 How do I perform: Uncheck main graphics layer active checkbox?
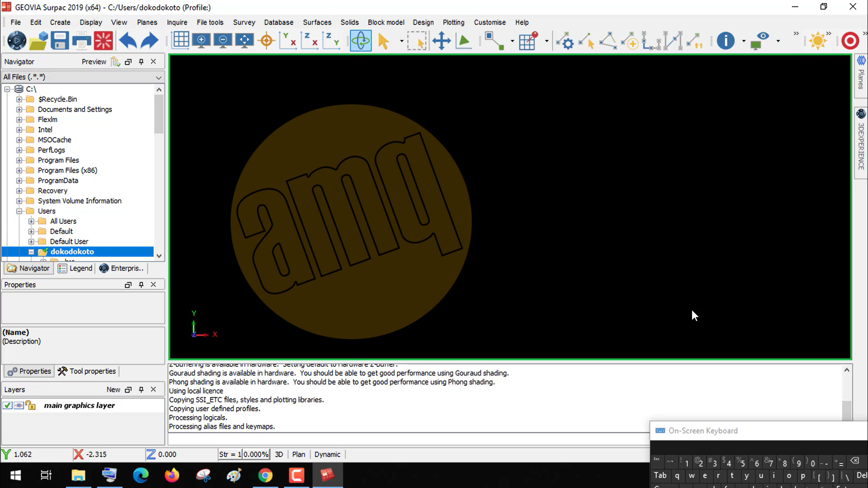7,405
